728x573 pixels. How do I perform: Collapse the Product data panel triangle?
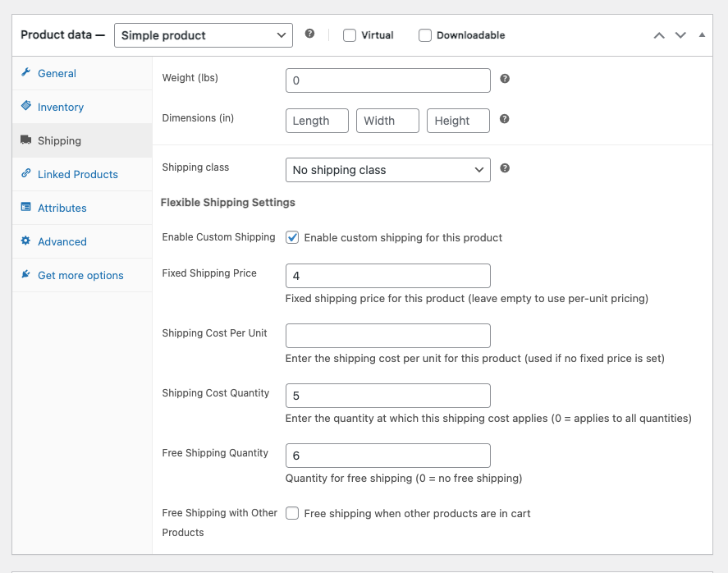pos(702,35)
